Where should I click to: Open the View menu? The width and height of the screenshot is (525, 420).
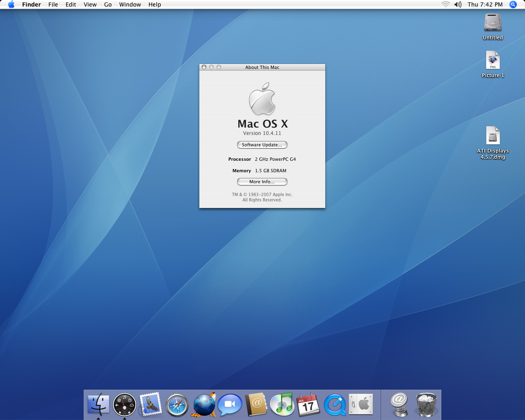click(90, 5)
